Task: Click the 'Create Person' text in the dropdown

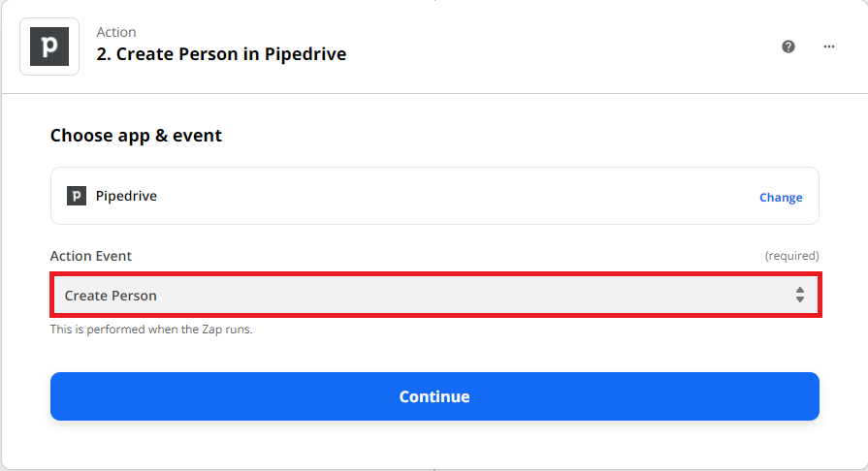Action: [111, 296]
